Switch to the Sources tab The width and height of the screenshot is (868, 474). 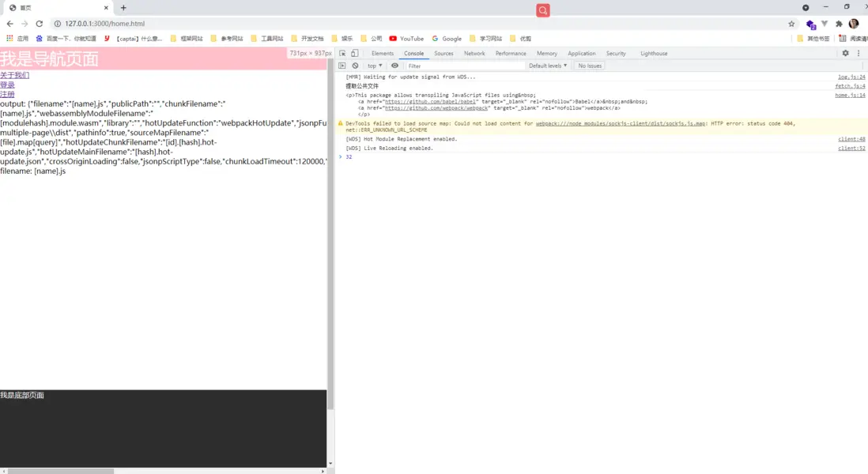(x=443, y=54)
